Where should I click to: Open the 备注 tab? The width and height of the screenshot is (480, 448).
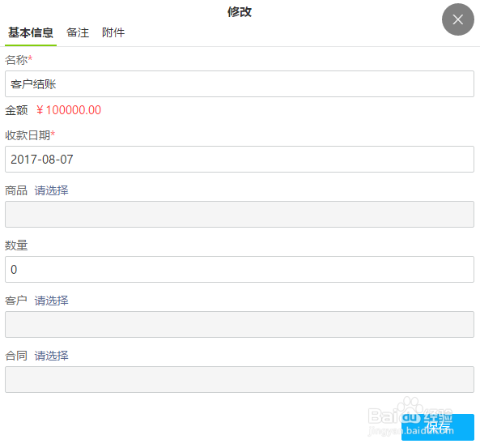tap(78, 32)
